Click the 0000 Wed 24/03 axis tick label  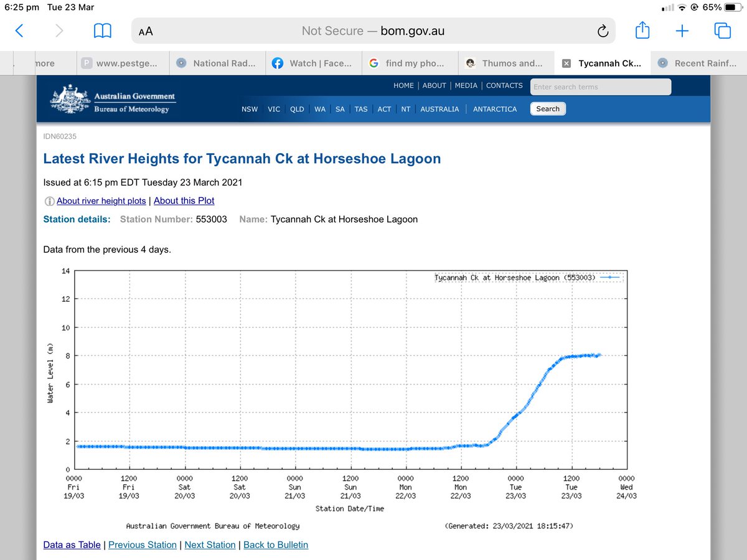tap(626, 487)
